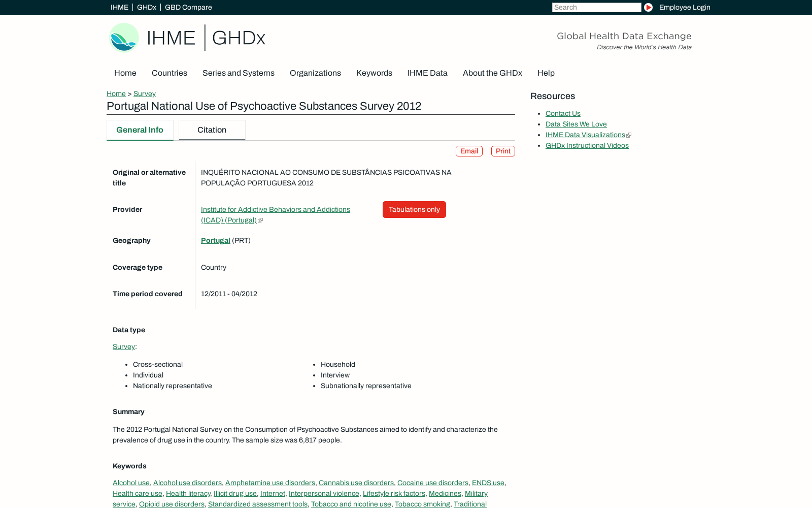Open GHDx Instructional Videos link
The width and height of the screenshot is (812, 508).
[x=587, y=145]
